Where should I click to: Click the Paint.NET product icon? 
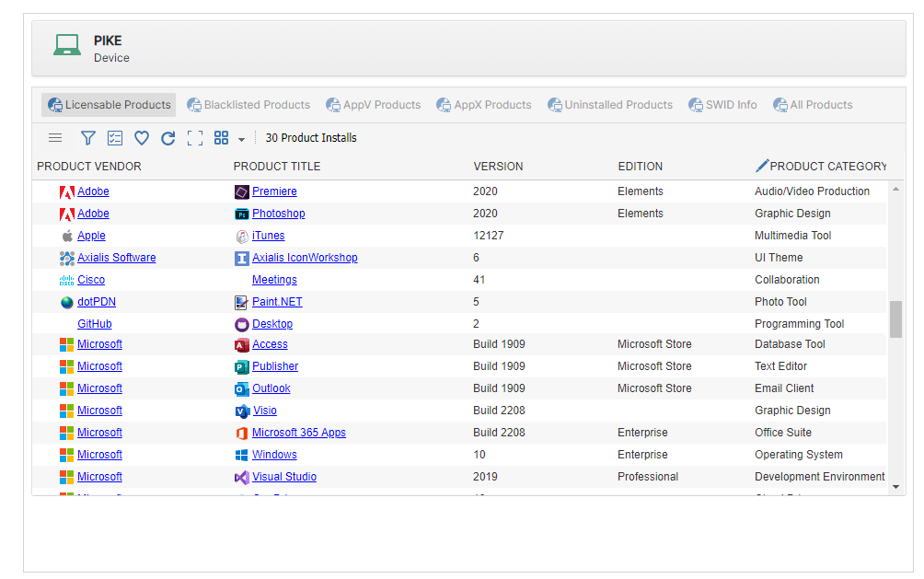[x=242, y=303]
